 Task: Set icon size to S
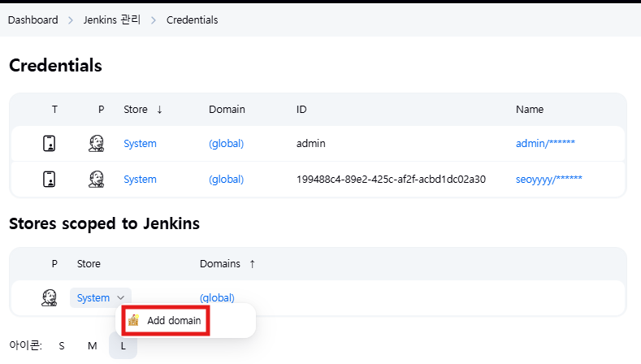(62, 346)
